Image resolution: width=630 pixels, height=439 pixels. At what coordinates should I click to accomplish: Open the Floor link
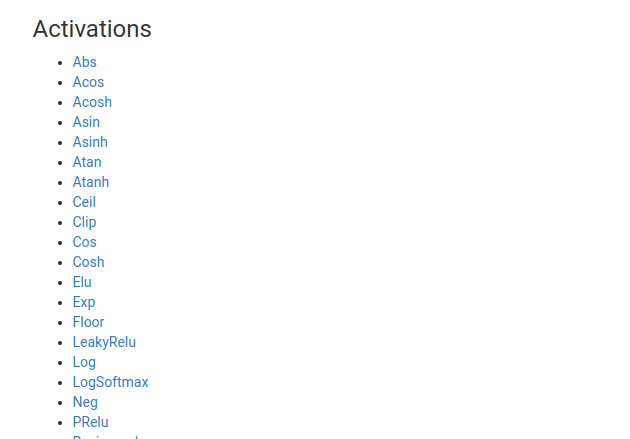88,322
